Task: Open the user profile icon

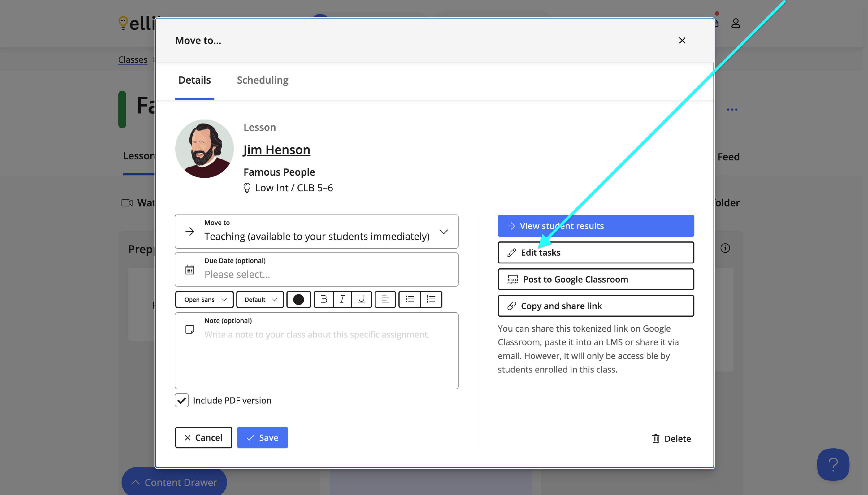Action: pyautogui.click(x=735, y=23)
